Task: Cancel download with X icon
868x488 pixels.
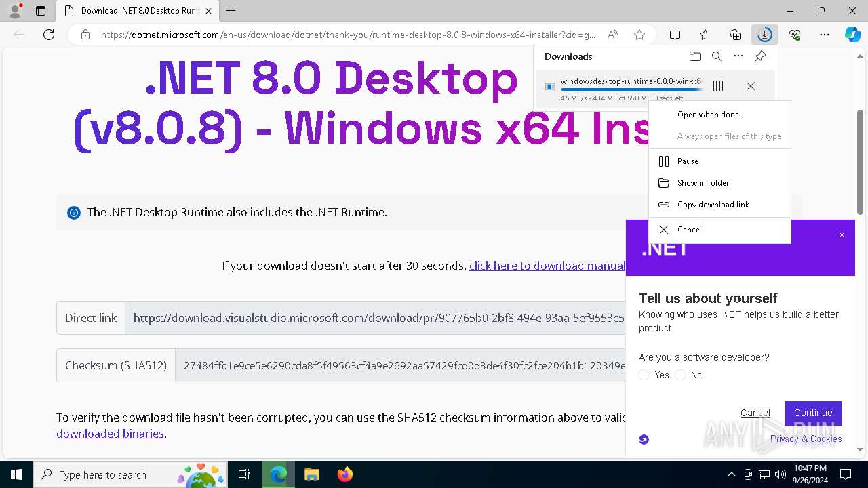Action: pyautogui.click(x=750, y=86)
